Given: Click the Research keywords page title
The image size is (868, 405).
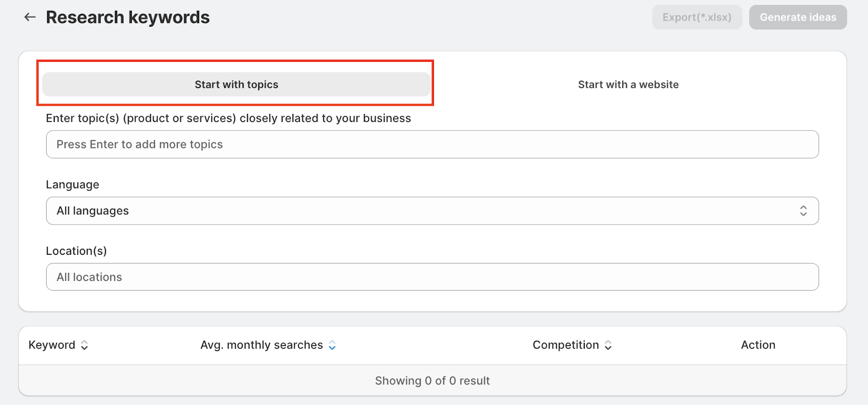Looking at the screenshot, I should click(x=128, y=17).
